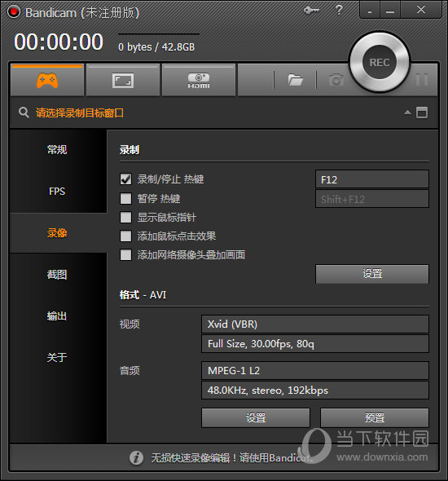Click the F12 record hotkey field
448x481 pixels.
pyautogui.click(x=372, y=179)
